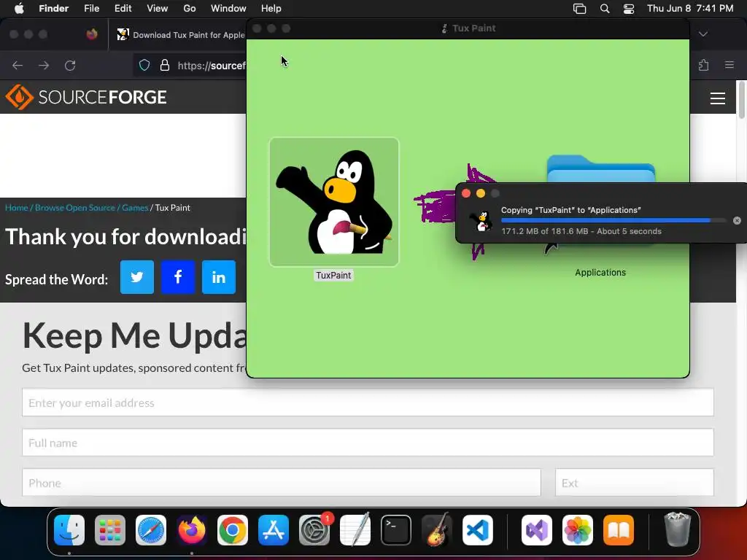Reload the Firefox page
747x560 pixels.
[70, 65]
